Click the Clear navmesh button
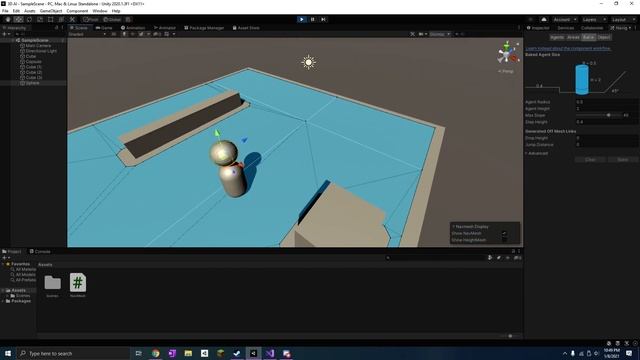Viewport: 640px width, 360px height. pyautogui.click(x=590, y=160)
